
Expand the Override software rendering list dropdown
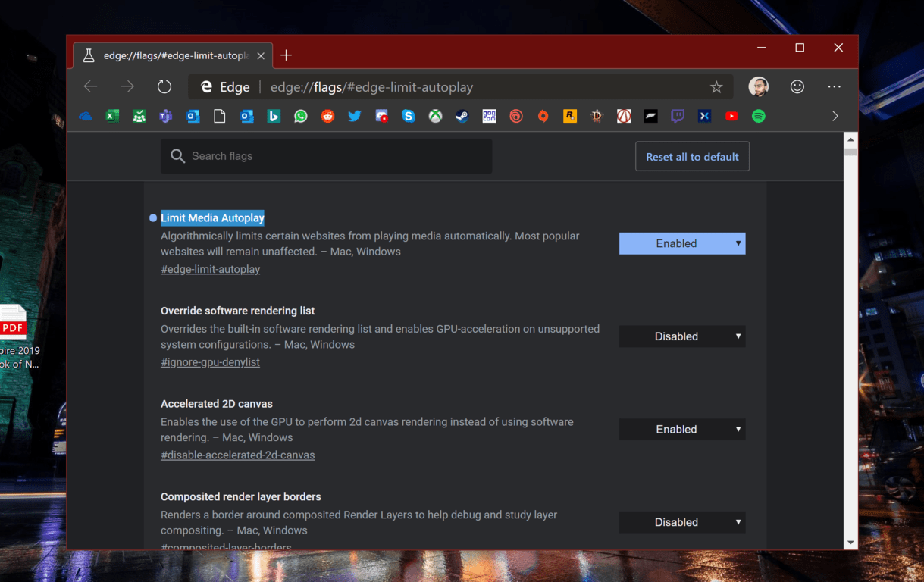[x=682, y=336]
